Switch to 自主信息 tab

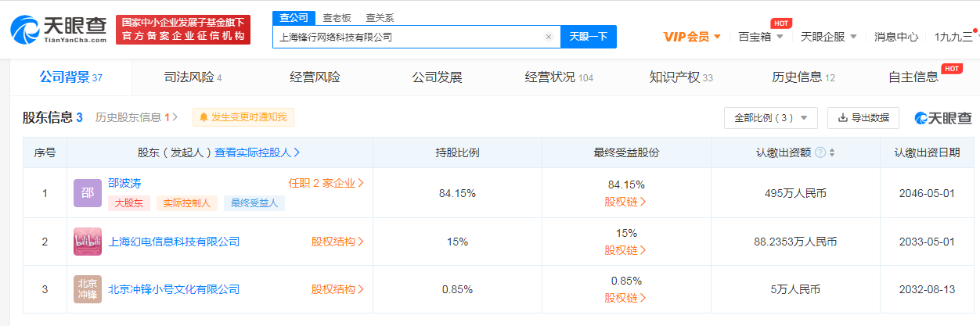(913, 77)
